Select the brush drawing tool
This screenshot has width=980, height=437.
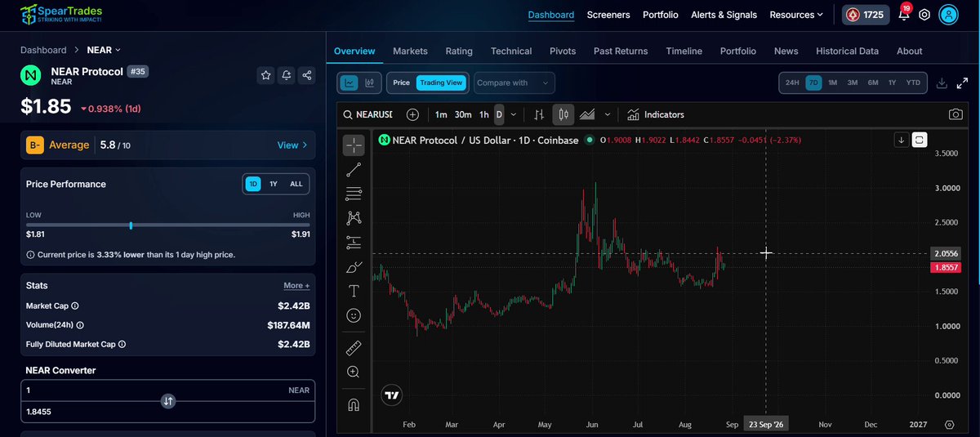354,267
